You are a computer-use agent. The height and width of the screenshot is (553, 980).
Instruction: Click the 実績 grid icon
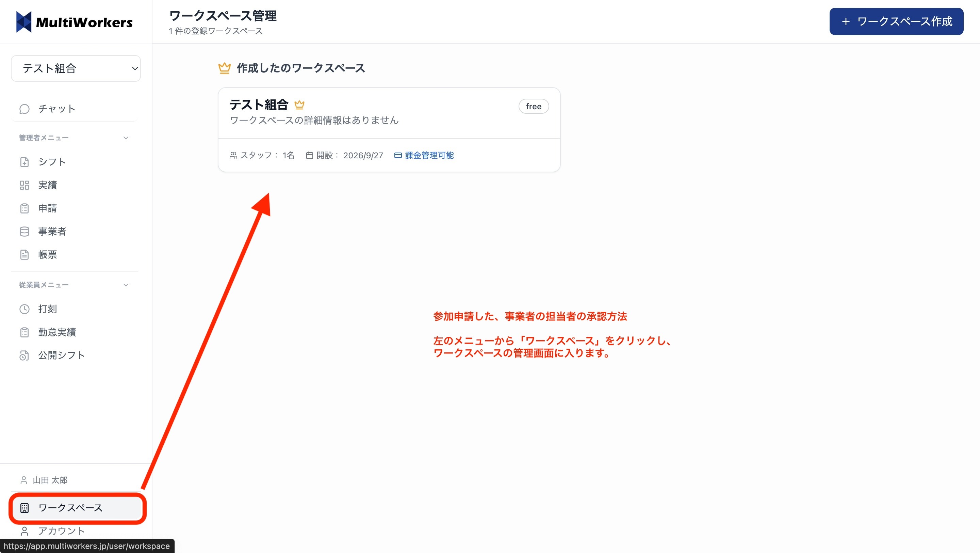(24, 185)
